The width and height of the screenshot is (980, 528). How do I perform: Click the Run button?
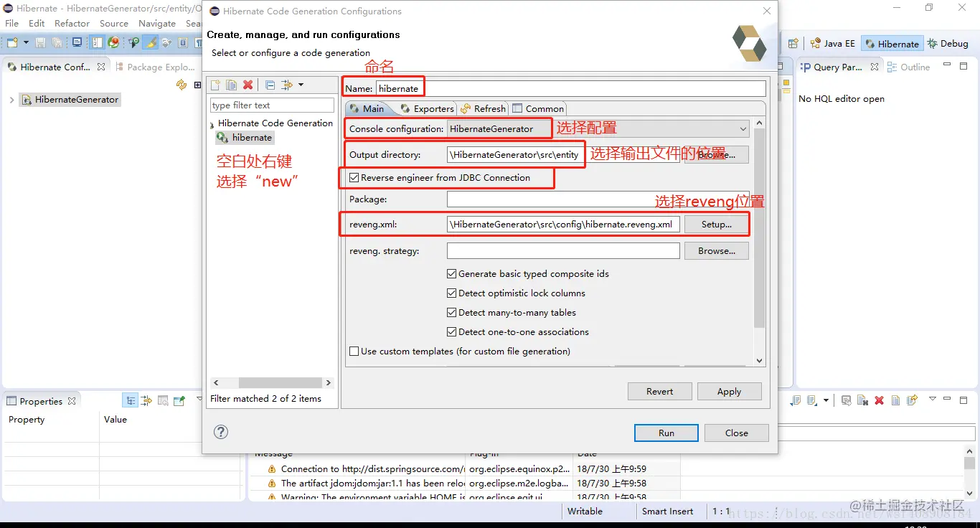pos(666,433)
